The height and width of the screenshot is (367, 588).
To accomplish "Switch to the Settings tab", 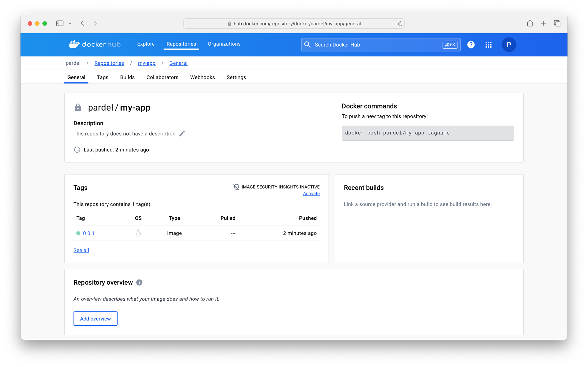I will pyautogui.click(x=236, y=77).
